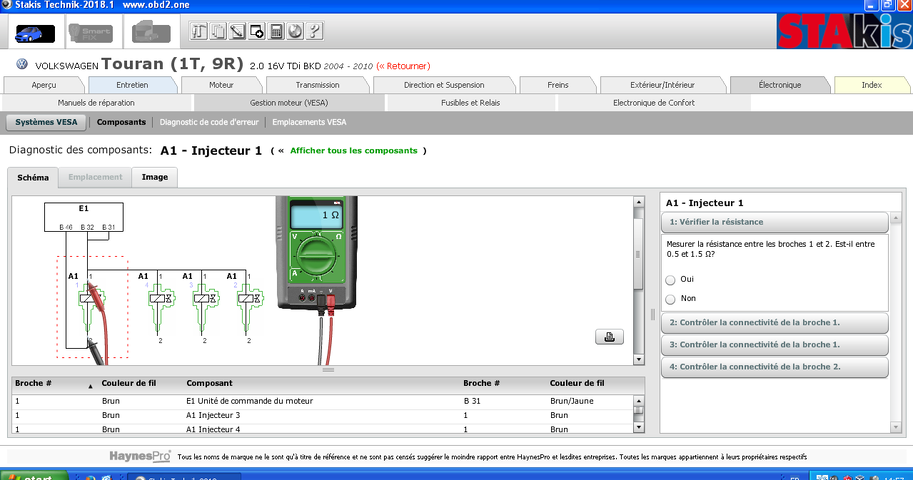The height and width of the screenshot is (480, 913).
Task: Click the E1 Unité de commande du moteur cell
Action: click(x=250, y=401)
